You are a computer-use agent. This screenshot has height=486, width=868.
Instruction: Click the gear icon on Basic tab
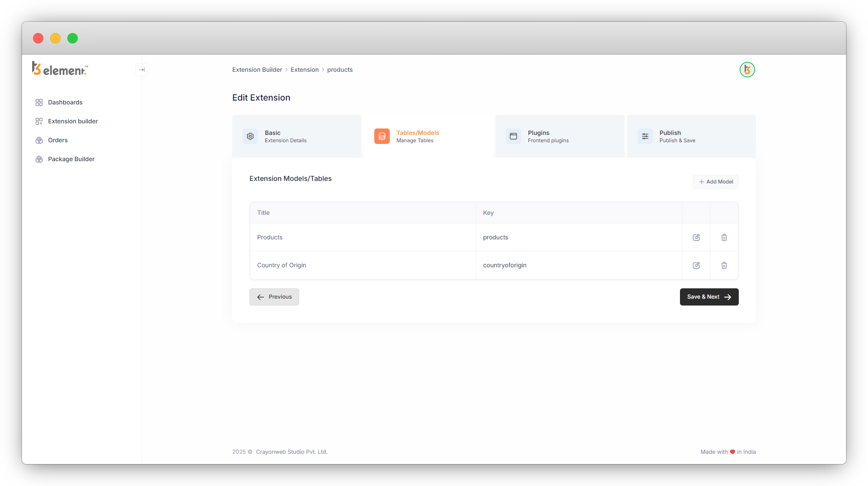(x=250, y=136)
